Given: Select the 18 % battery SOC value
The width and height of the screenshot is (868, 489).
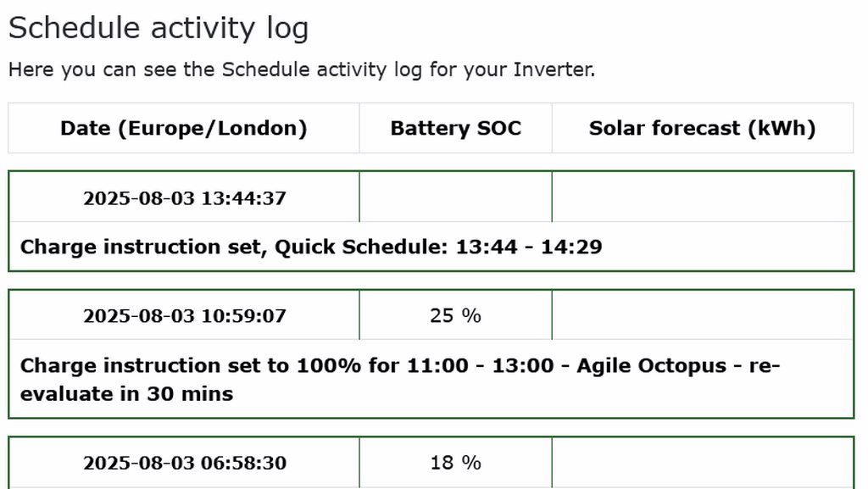Looking at the screenshot, I should coord(455,463).
